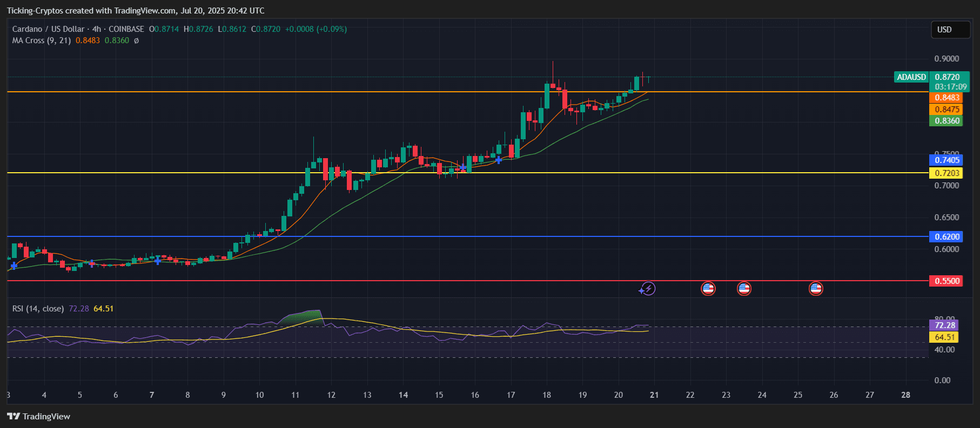This screenshot has height=428, width=980.
Task: Select the rightmost US flag event icon
Action: pos(815,289)
